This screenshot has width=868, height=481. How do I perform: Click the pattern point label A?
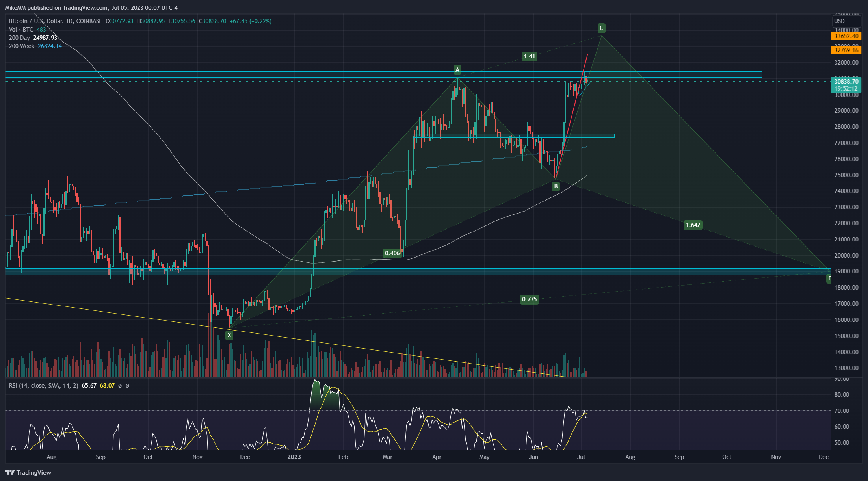point(457,70)
